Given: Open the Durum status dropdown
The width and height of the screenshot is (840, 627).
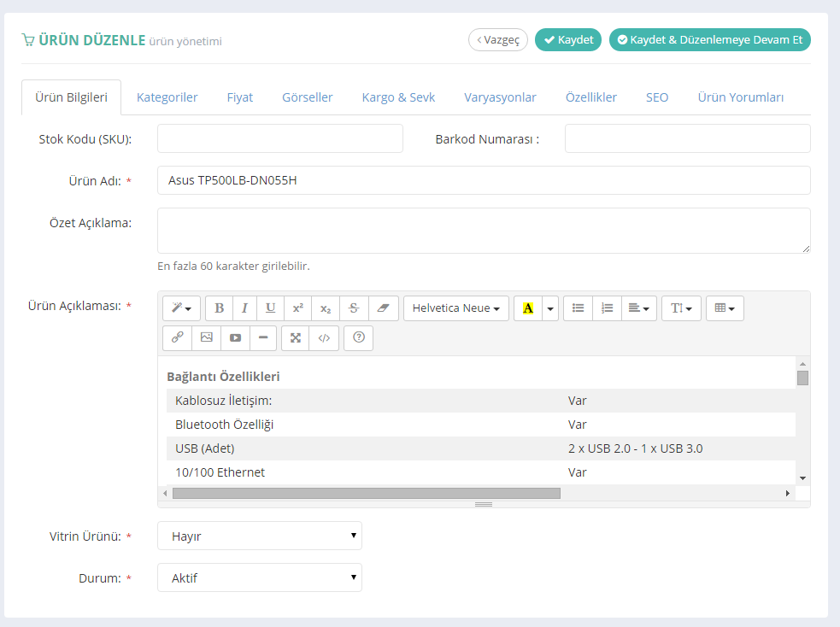Looking at the screenshot, I should point(260,578).
